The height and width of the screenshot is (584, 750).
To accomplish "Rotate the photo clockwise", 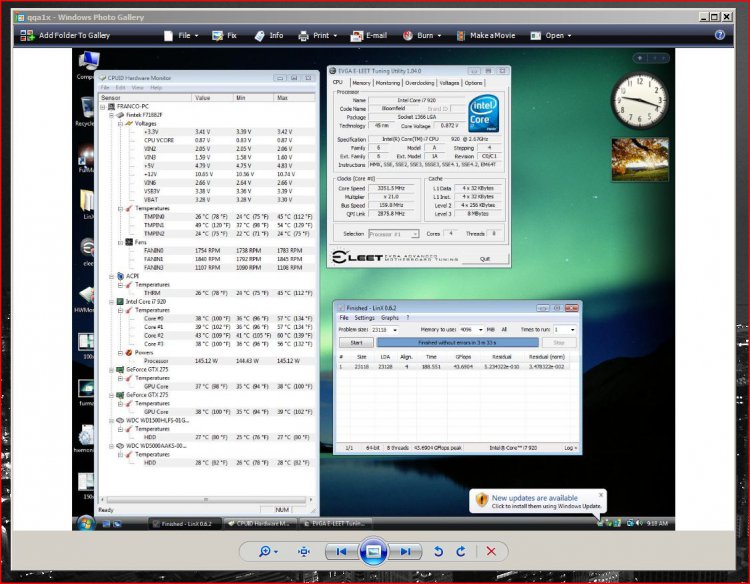I will 461,551.
